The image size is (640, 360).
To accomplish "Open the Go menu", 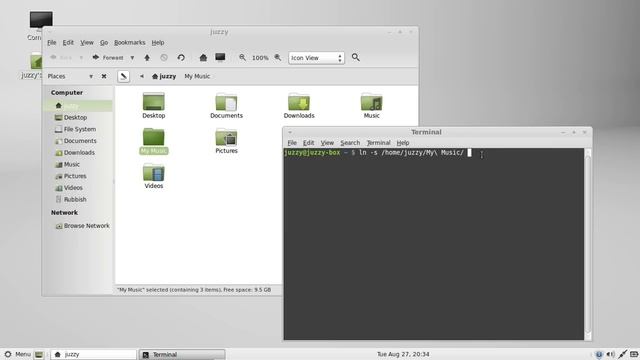I will coord(104,42).
